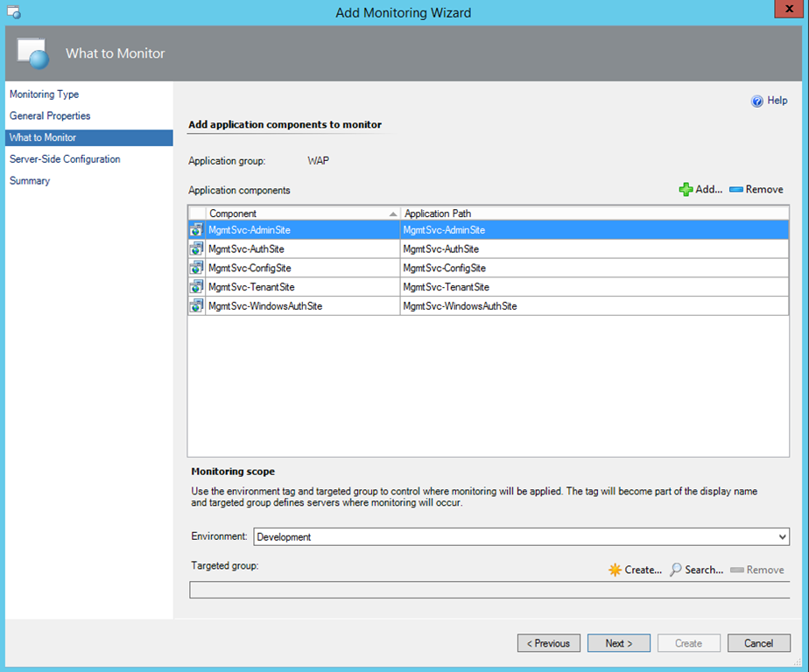This screenshot has width=809, height=672.
Task: Go back with the Previous button
Action: (x=549, y=643)
